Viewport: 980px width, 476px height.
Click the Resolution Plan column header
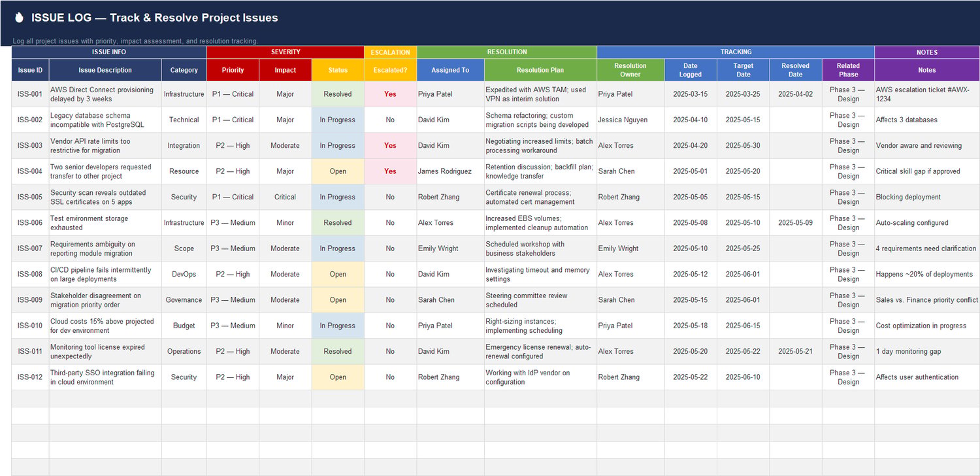click(540, 70)
